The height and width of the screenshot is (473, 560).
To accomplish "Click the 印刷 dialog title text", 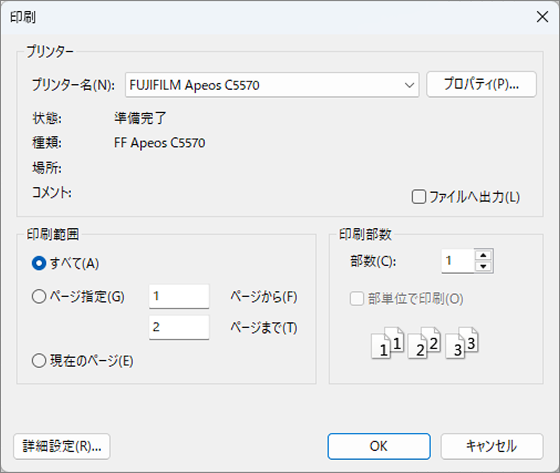I will 23,17.
